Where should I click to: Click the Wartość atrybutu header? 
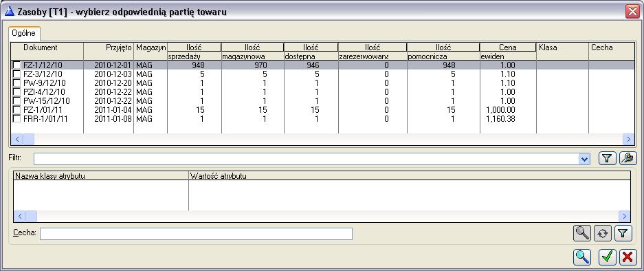pos(410,176)
